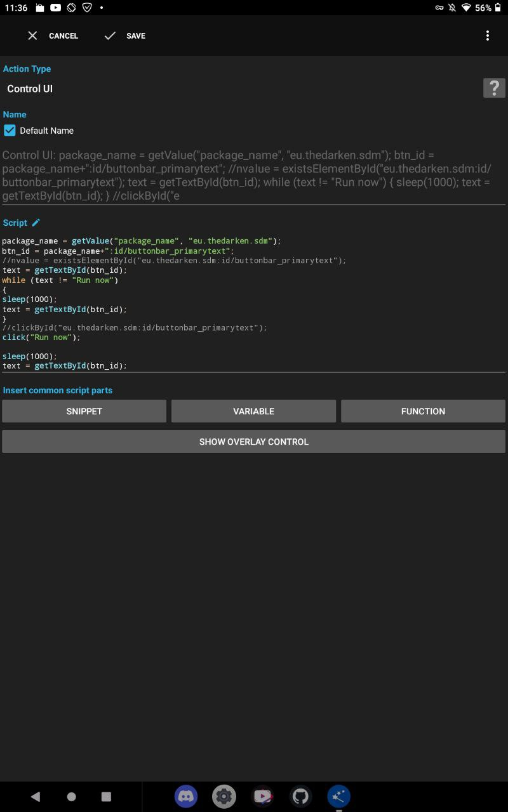
Task: Tap the Wi-Fi status icon
Action: click(466, 8)
